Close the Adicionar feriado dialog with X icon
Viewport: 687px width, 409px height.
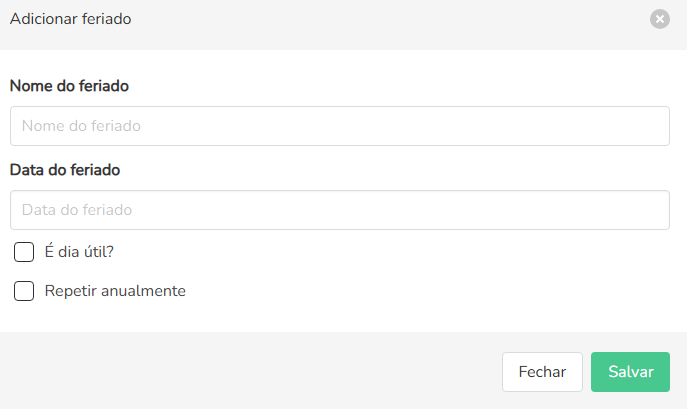click(x=659, y=18)
